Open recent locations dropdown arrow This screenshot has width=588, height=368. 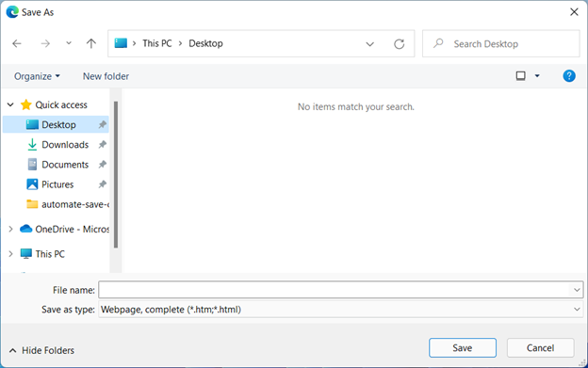(69, 43)
